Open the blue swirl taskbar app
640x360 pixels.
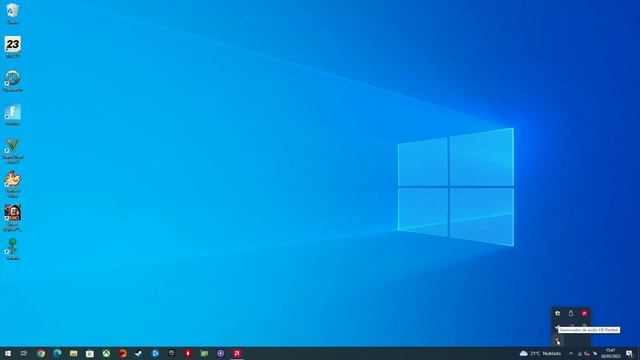point(155,353)
